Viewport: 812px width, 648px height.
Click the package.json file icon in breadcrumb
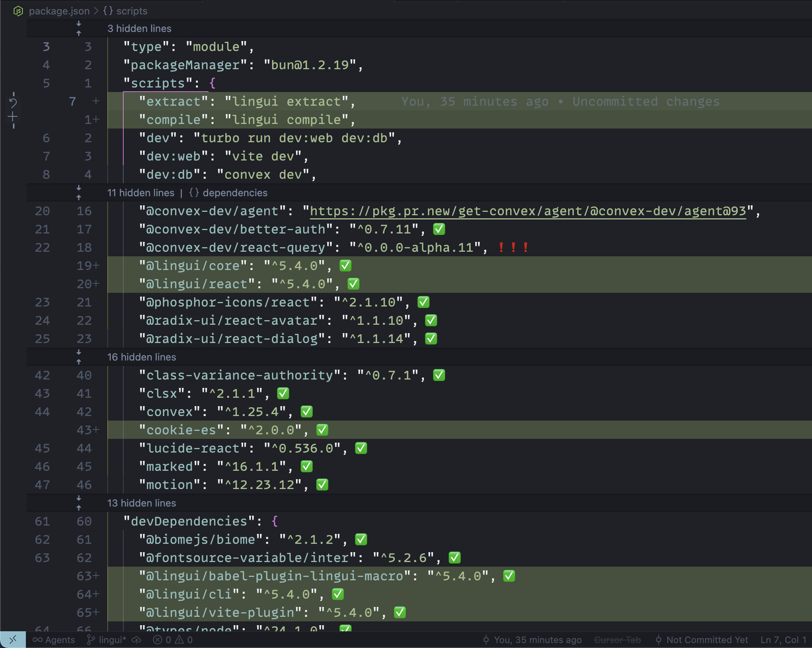(18, 11)
